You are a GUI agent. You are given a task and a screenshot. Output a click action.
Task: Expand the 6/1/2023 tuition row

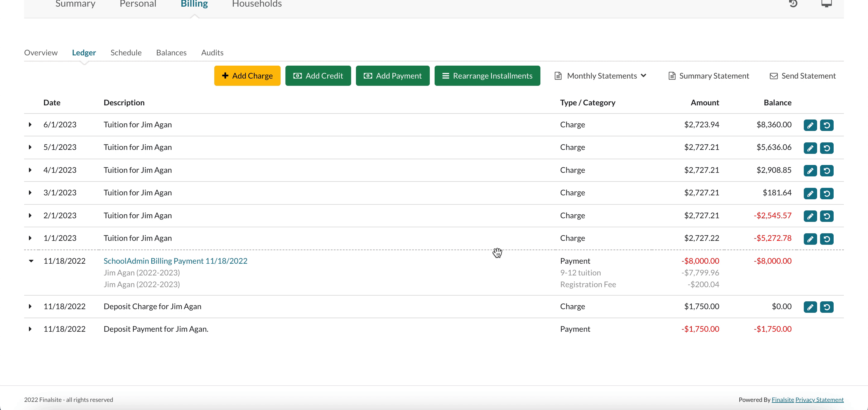[30, 125]
